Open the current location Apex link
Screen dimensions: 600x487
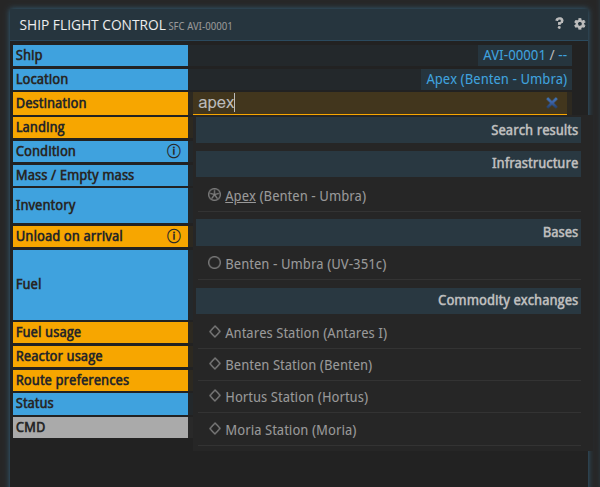[x=496, y=79]
